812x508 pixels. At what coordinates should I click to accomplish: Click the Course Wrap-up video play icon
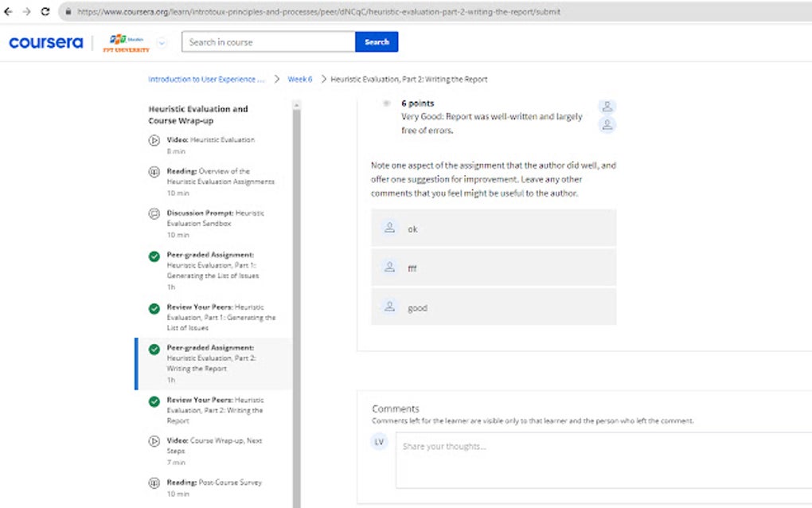154,441
